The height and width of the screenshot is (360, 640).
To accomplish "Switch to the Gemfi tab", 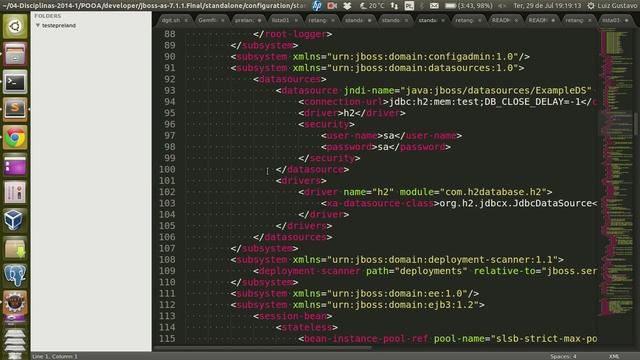I will click(207, 20).
